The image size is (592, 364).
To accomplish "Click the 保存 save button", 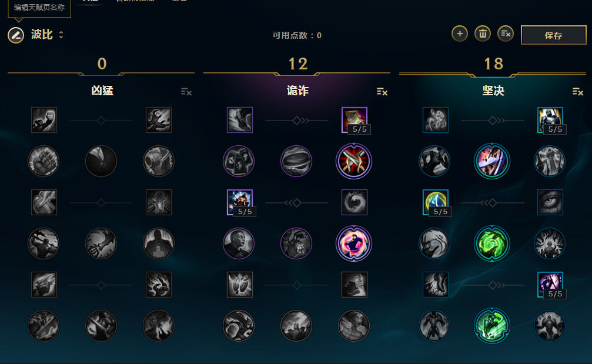I will (553, 35).
